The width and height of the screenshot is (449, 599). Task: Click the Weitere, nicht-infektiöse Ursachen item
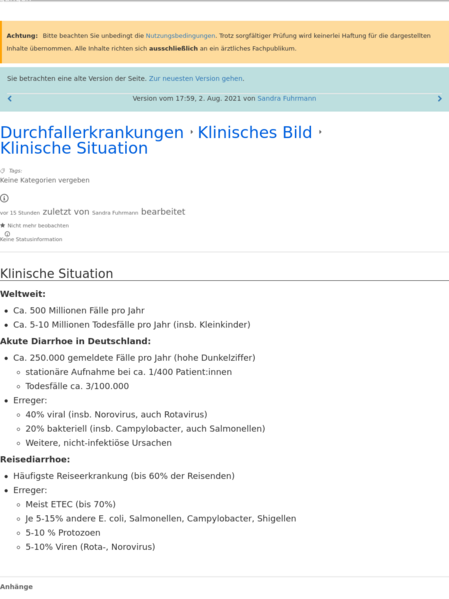[x=98, y=443]
